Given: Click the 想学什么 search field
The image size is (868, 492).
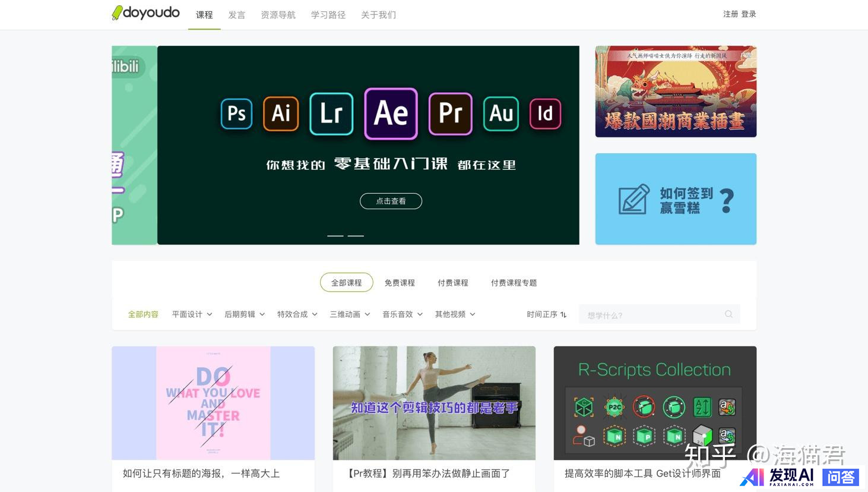Looking at the screenshot, I should click(650, 315).
